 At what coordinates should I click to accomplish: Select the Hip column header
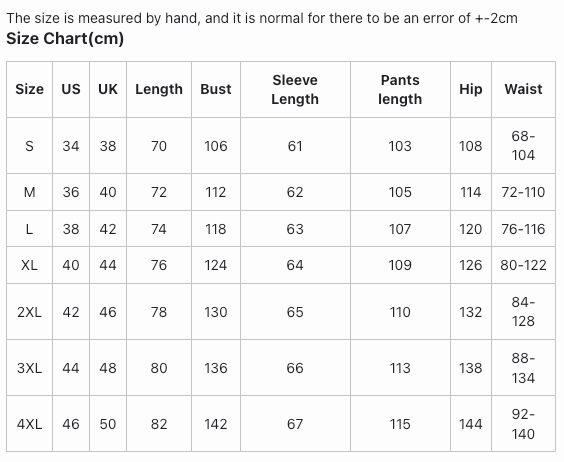coord(470,89)
